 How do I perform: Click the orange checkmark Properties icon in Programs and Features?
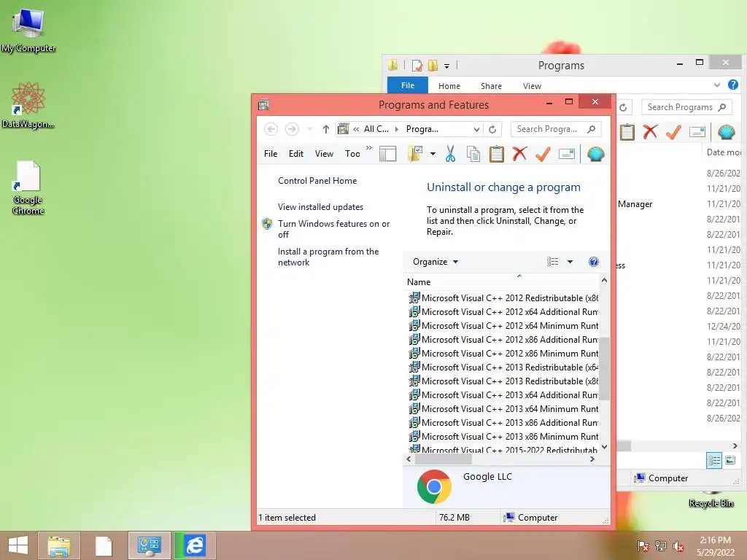click(543, 154)
